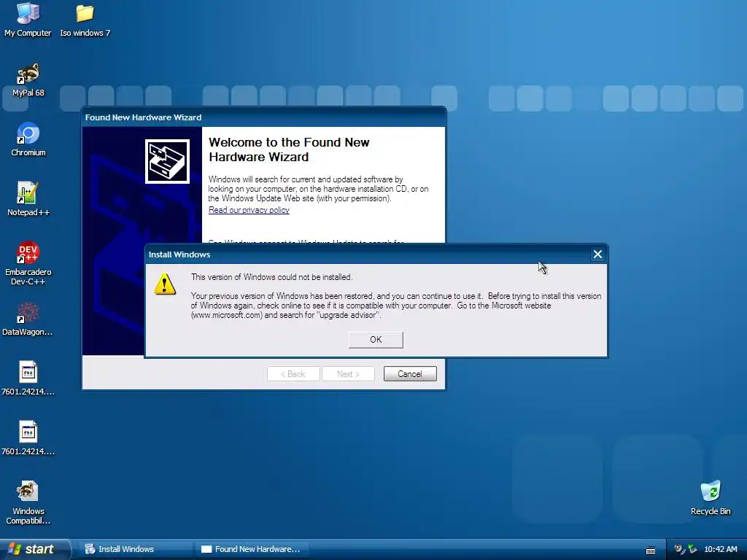Select the DataWagon shortcut icon

(27, 319)
